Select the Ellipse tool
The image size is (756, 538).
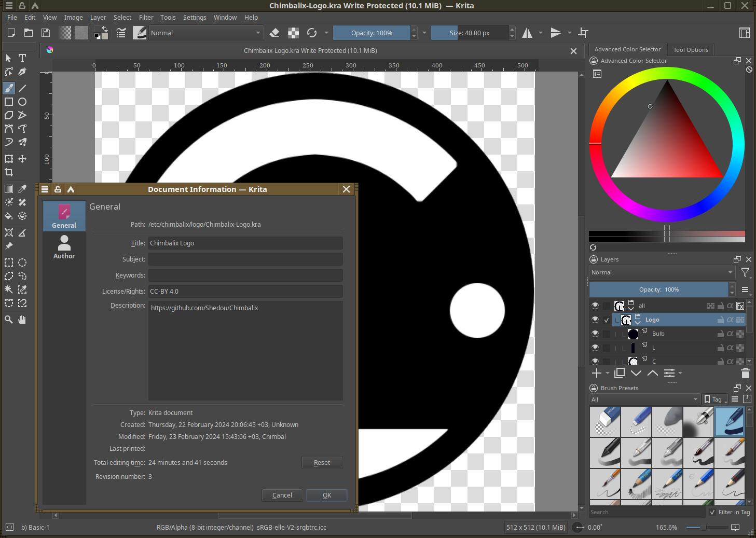click(x=22, y=102)
